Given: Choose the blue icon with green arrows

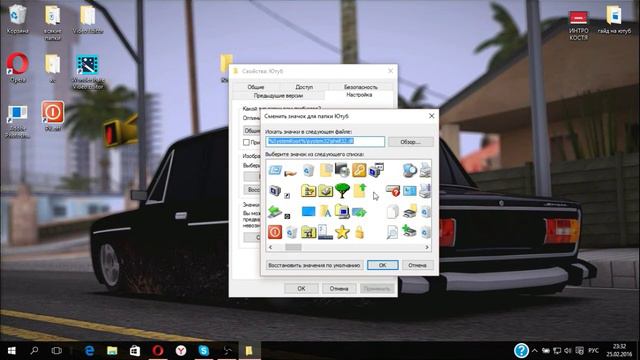Looking at the screenshot, I should click(359, 212).
